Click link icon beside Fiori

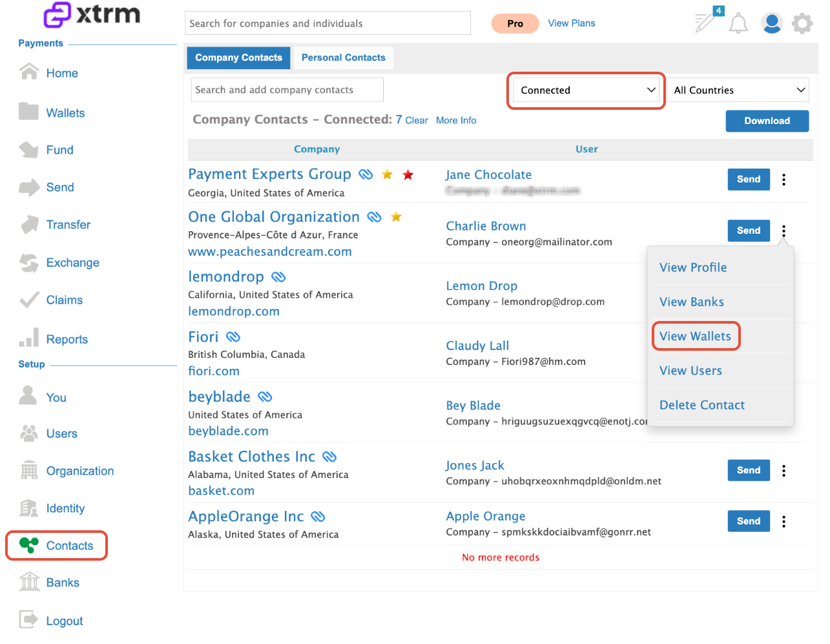(x=233, y=337)
